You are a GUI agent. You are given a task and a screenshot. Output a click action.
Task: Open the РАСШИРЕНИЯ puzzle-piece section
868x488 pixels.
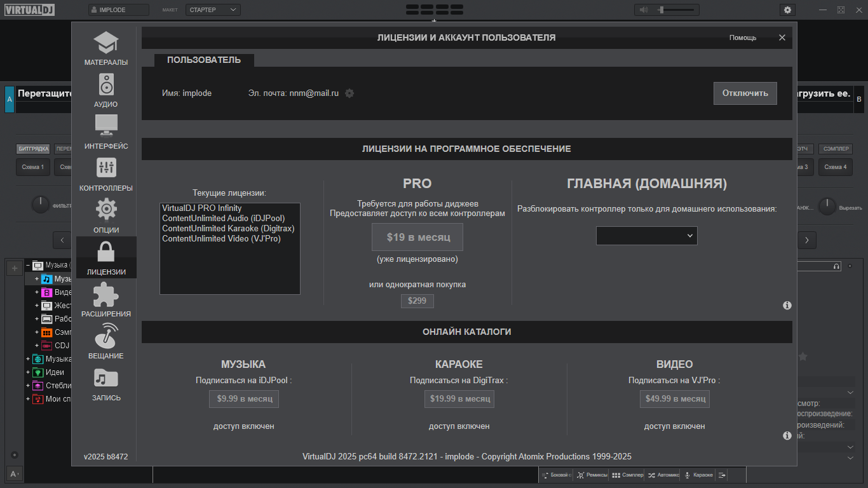106,300
